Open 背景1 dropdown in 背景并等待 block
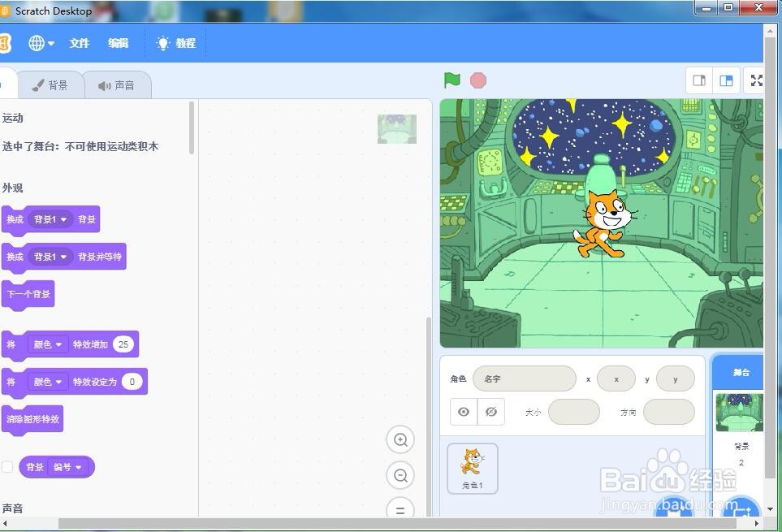 click(50, 257)
